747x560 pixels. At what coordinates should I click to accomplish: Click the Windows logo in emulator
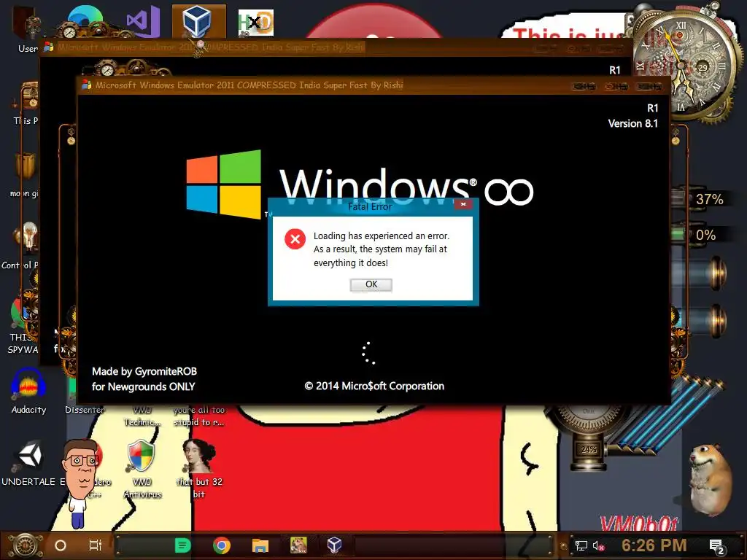(x=223, y=184)
